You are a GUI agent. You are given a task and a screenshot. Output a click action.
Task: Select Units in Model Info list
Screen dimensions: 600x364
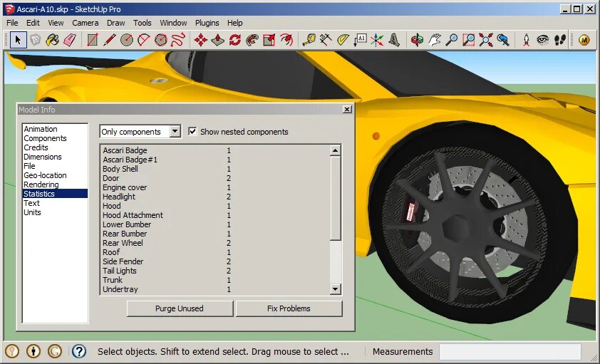[x=32, y=212]
